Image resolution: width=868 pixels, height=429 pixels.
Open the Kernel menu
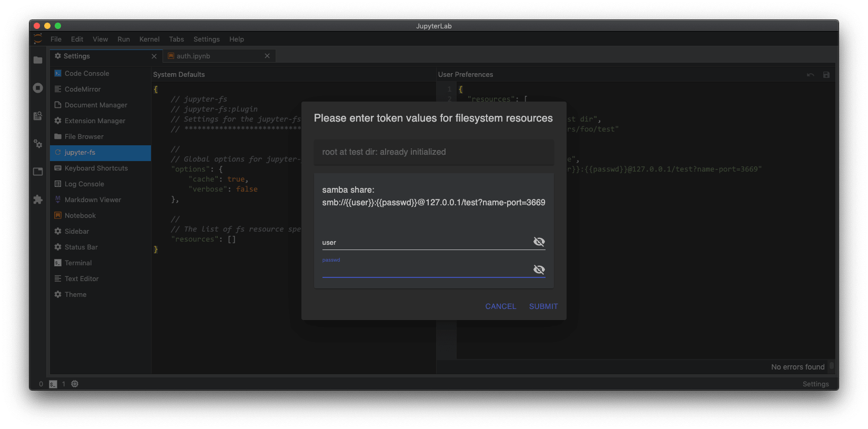click(x=149, y=39)
